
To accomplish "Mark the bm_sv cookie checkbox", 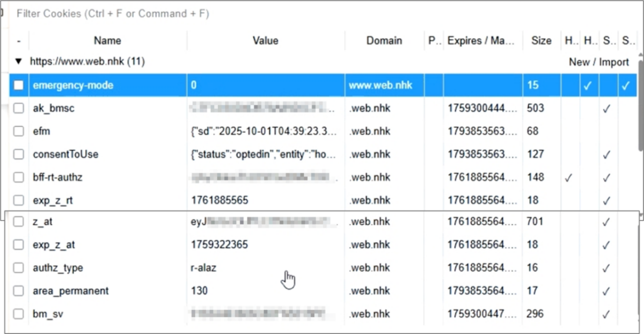I will click(x=19, y=314).
